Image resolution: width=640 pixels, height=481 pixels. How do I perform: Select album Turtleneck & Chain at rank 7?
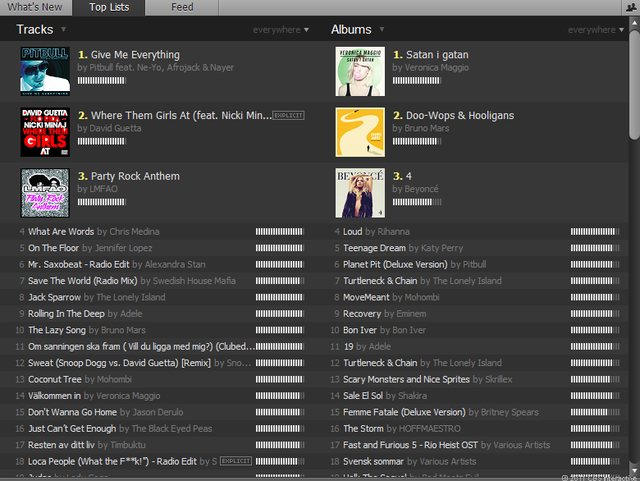[x=380, y=281]
